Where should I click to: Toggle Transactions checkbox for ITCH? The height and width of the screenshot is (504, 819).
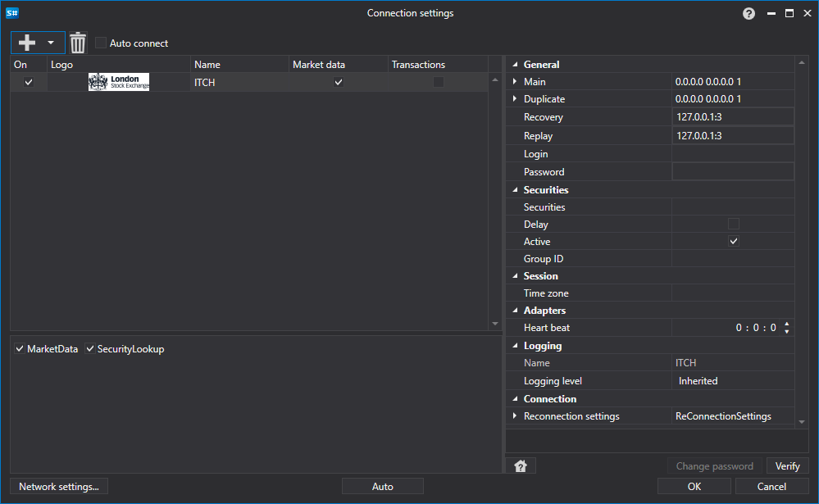click(x=439, y=82)
